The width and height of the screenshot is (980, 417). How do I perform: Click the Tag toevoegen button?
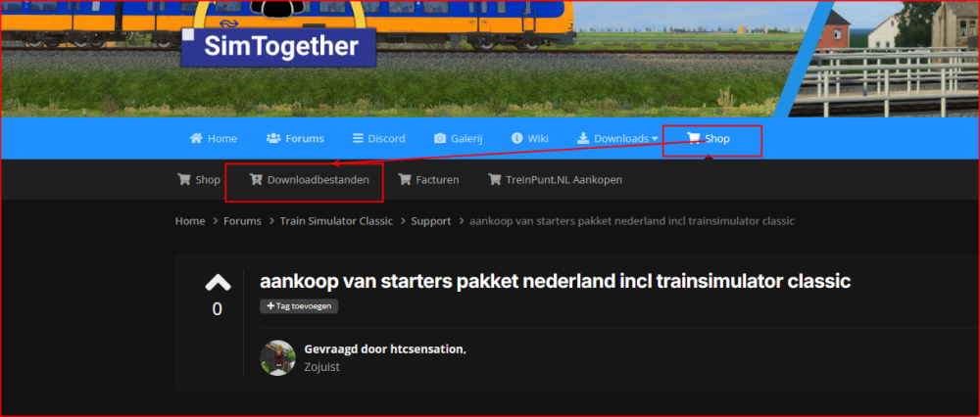click(299, 305)
